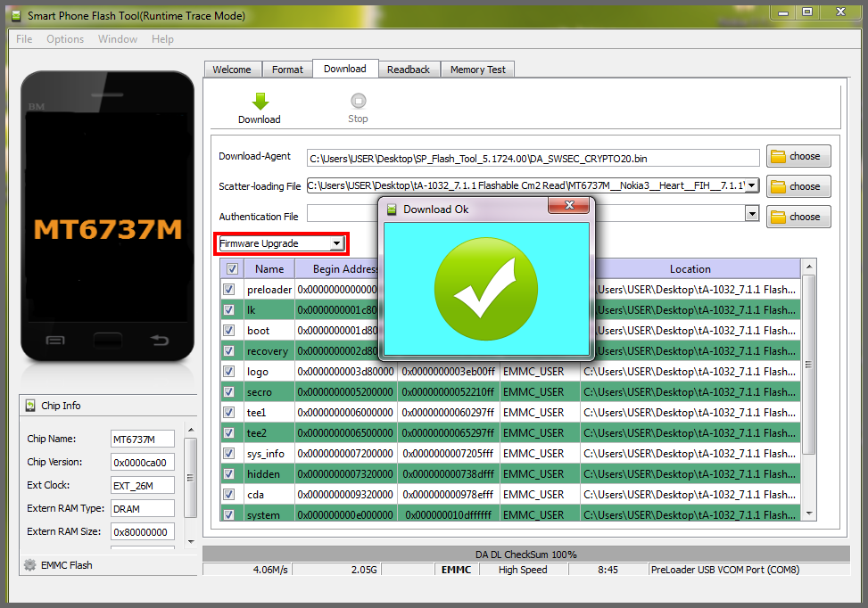
Task: Uncheck the system partition checkbox
Action: [x=228, y=514]
